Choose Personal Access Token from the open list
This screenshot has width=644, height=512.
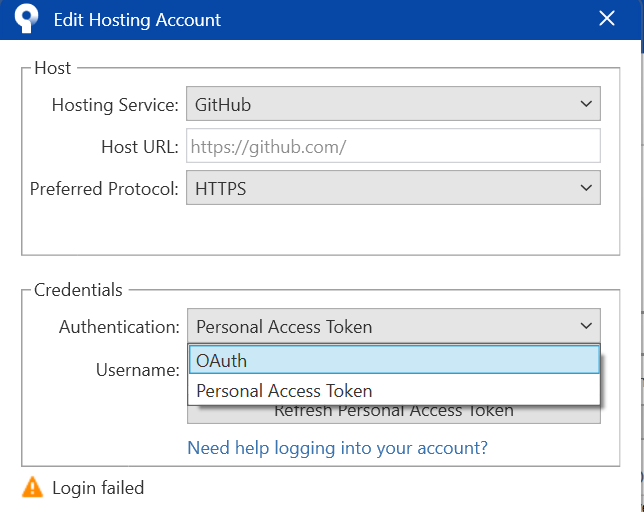394,391
